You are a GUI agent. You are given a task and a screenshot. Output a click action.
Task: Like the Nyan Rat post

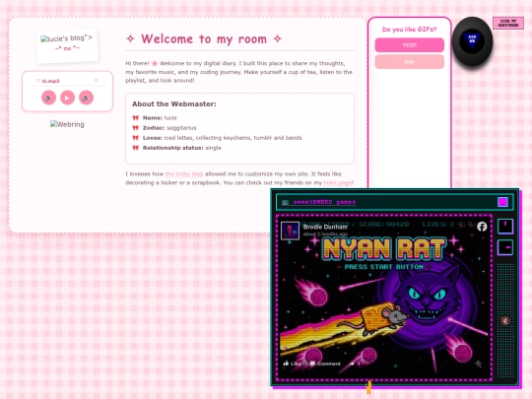coord(293,364)
